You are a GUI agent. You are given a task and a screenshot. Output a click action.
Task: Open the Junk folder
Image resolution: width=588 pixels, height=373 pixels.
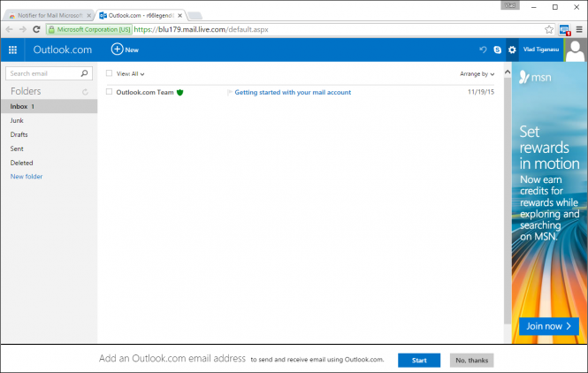point(17,120)
